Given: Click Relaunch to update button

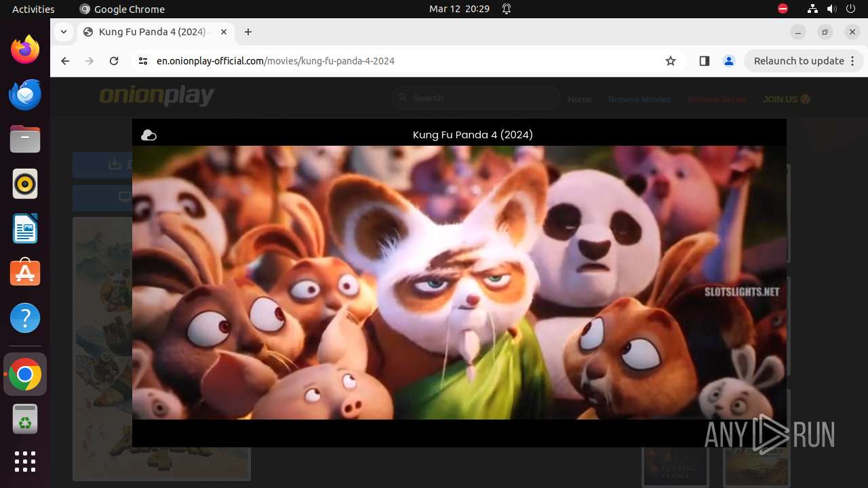Looking at the screenshot, I should (804, 61).
